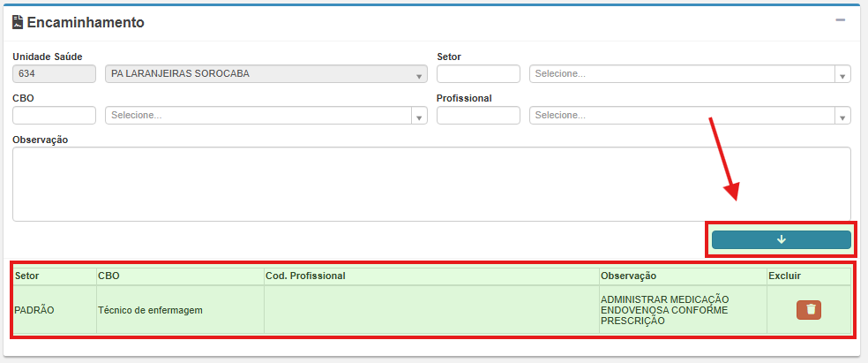
Task: Delete the PADRÃO row with trash icon
Action: pos(809,309)
